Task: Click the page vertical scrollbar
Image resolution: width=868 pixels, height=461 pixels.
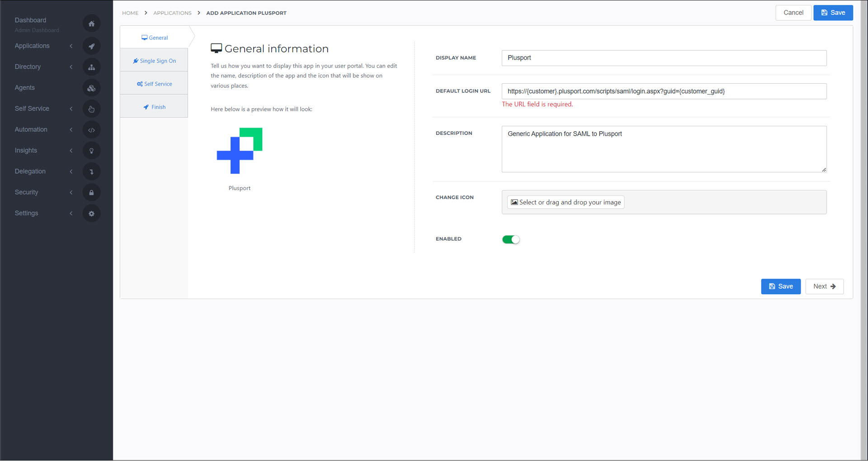Action: click(864, 230)
